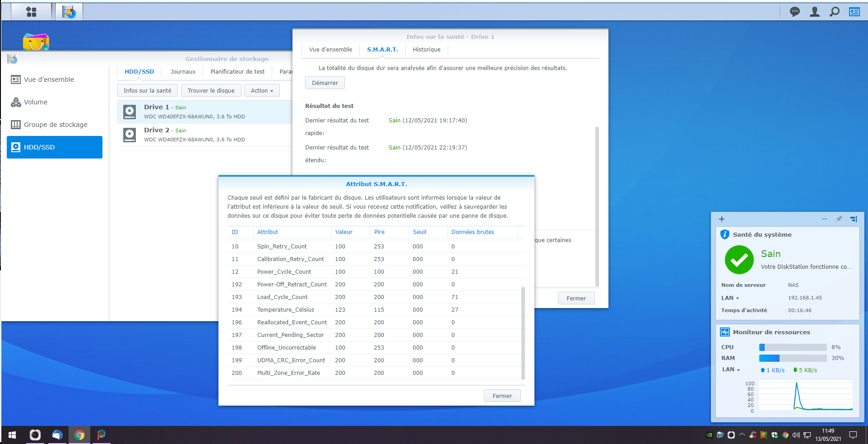Open the DSM search magnifier icon
Screen dimensions: 868x444
pyautogui.click(x=835, y=12)
